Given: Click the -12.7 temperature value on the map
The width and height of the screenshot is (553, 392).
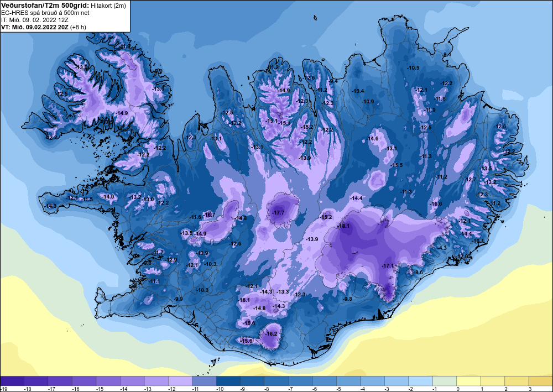Looking at the screenshot, I should click(471, 180).
